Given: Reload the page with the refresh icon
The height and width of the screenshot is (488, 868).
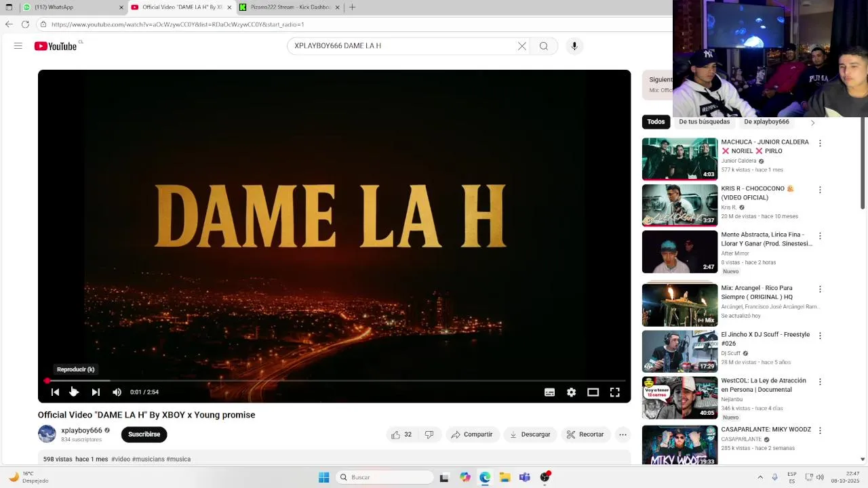Looking at the screenshot, I should 25,24.
